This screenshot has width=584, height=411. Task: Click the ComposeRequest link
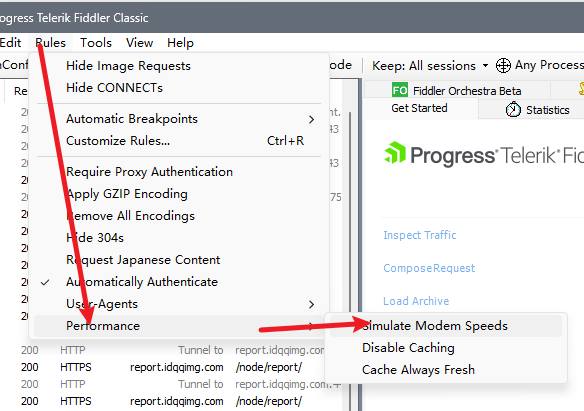coord(429,268)
